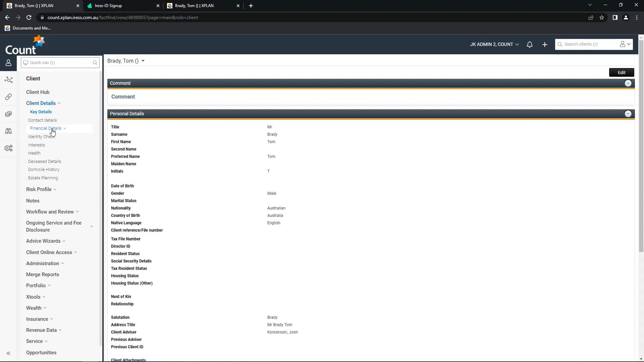Click the Search clients input field
644x362 pixels.
point(590,44)
